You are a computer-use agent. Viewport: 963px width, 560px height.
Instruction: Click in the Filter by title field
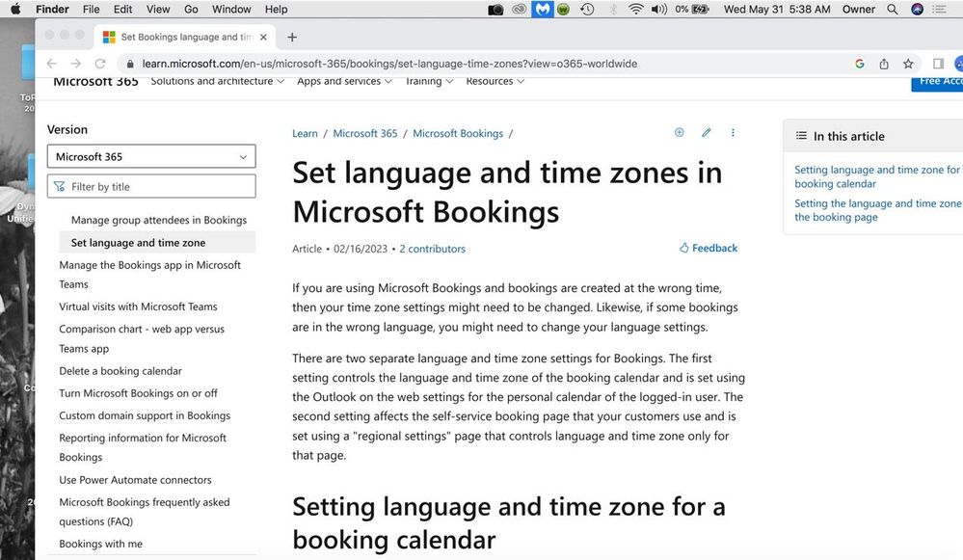151,186
